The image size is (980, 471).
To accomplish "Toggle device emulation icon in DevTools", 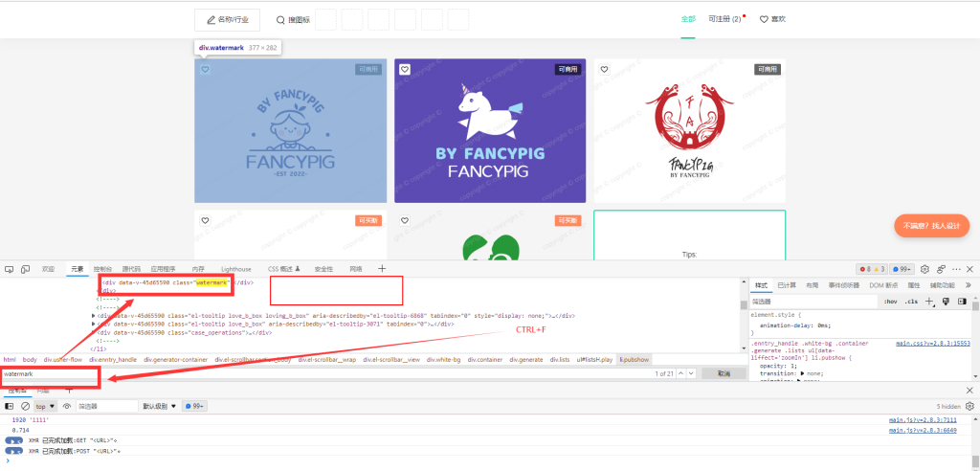I will 26,269.
